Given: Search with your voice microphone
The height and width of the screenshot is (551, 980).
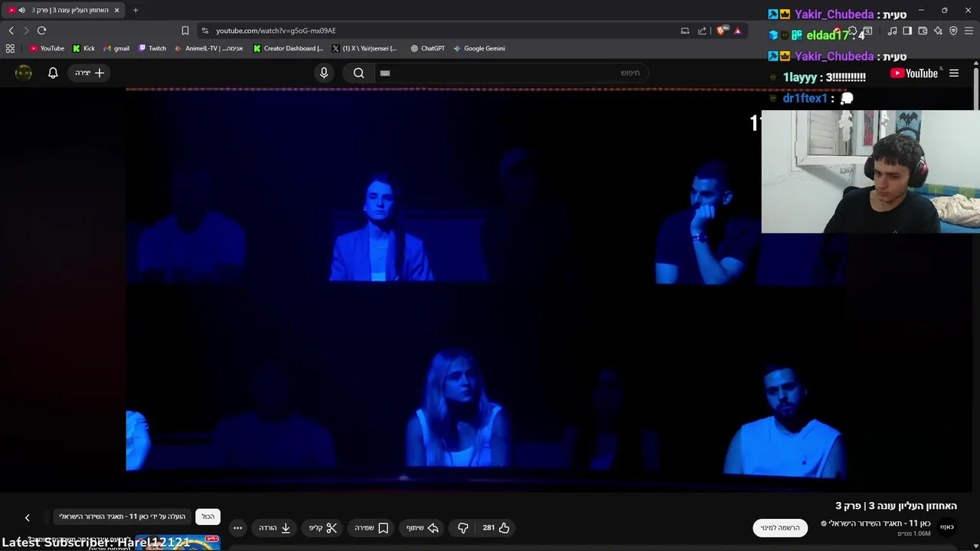Looking at the screenshot, I should [x=324, y=73].
